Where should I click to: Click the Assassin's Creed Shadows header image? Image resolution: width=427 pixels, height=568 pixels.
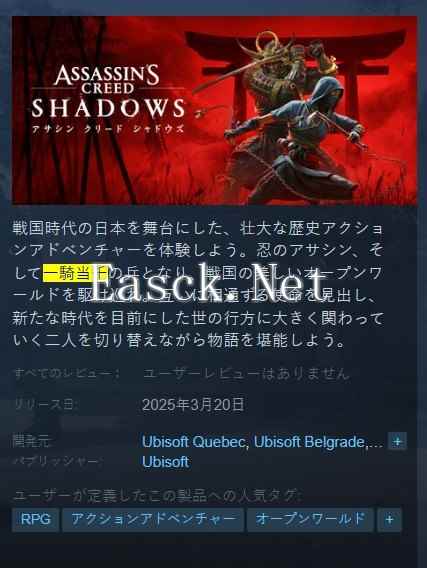point(214,110)
